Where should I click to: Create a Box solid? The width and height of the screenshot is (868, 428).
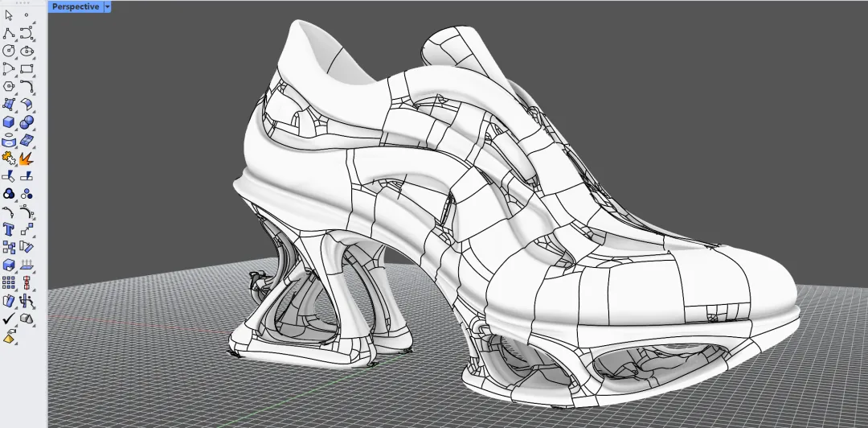[9, 122]
